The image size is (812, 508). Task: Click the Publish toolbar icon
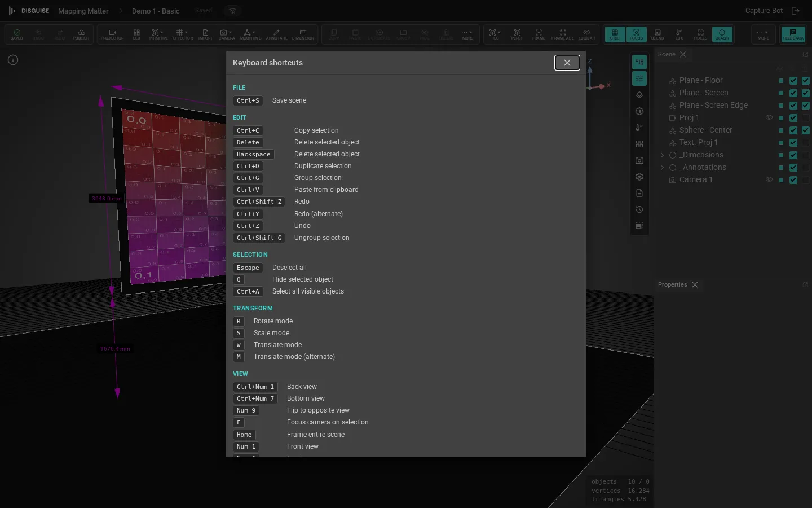(81, 34)
